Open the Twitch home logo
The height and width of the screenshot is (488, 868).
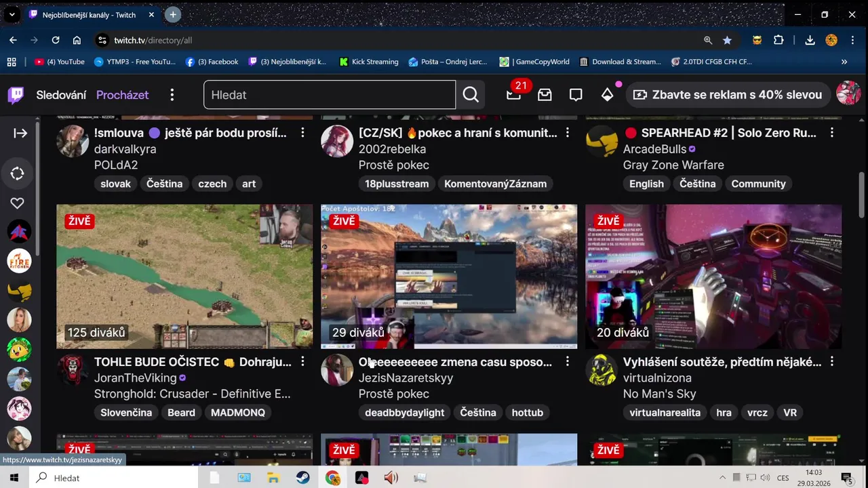pyautogui.click(x=16, y=95)
